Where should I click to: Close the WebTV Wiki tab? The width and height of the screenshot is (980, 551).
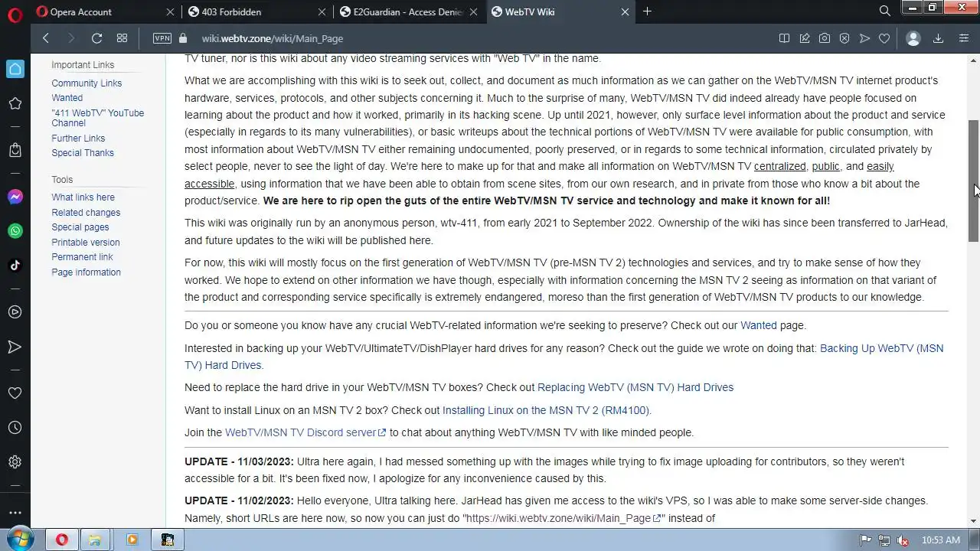625,11
